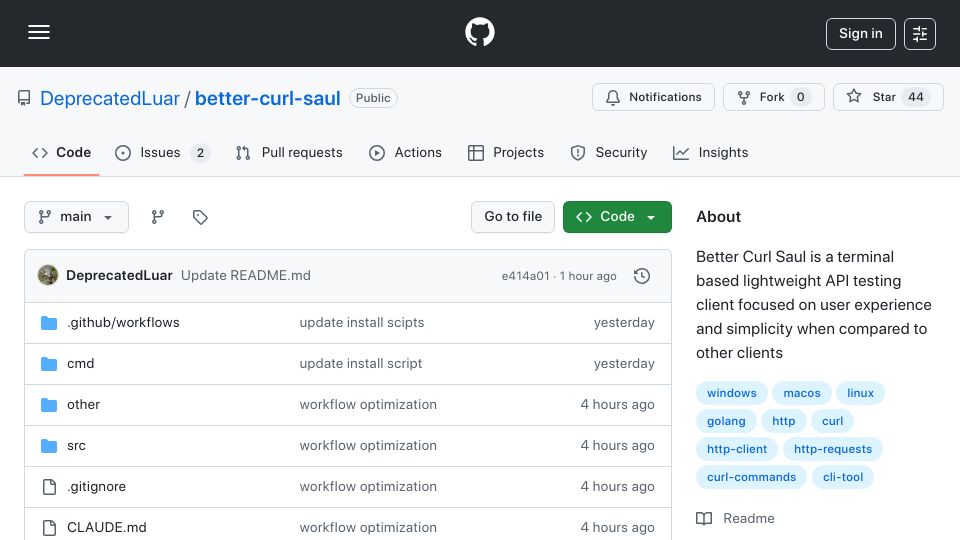
Task: Select the http topic tag
Action: point(784,421)
